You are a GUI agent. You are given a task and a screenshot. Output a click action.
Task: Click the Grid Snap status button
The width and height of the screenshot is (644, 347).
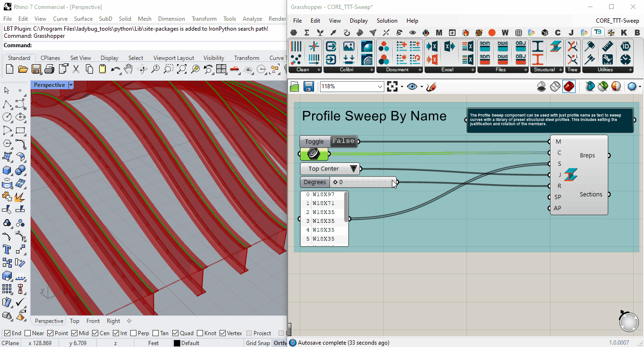pos(258,343)
